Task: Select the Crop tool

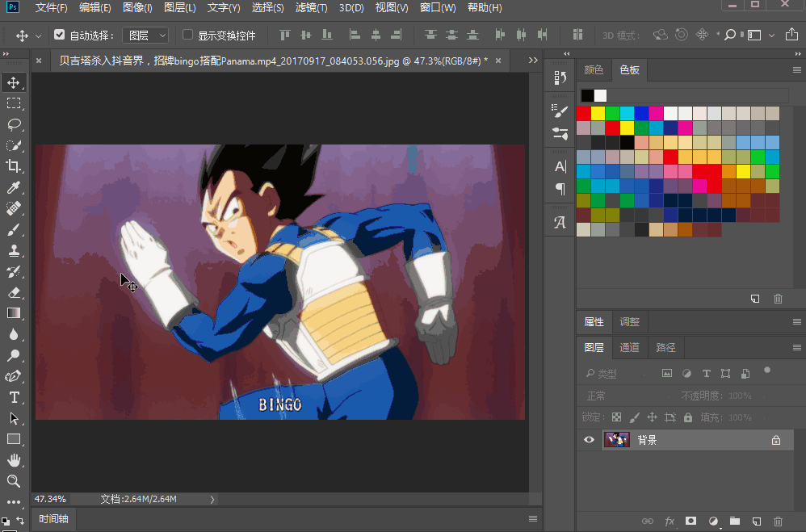Action: [14, 166]
